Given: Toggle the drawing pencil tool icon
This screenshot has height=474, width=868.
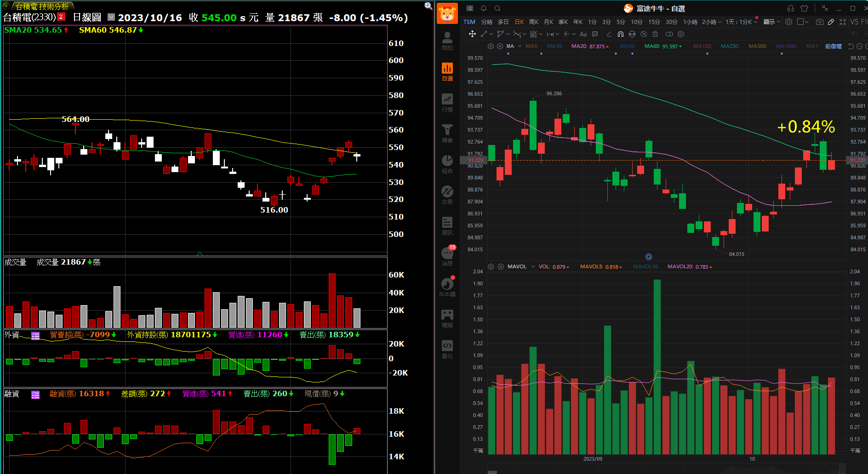Looking at the screenshot, I should (x=831, y=22).
